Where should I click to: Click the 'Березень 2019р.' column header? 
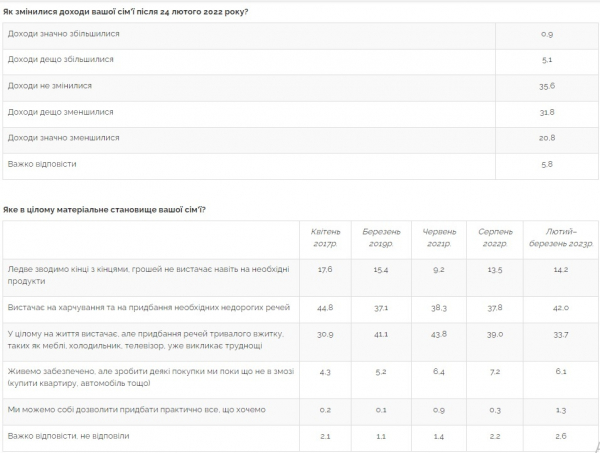coord(381,238)
